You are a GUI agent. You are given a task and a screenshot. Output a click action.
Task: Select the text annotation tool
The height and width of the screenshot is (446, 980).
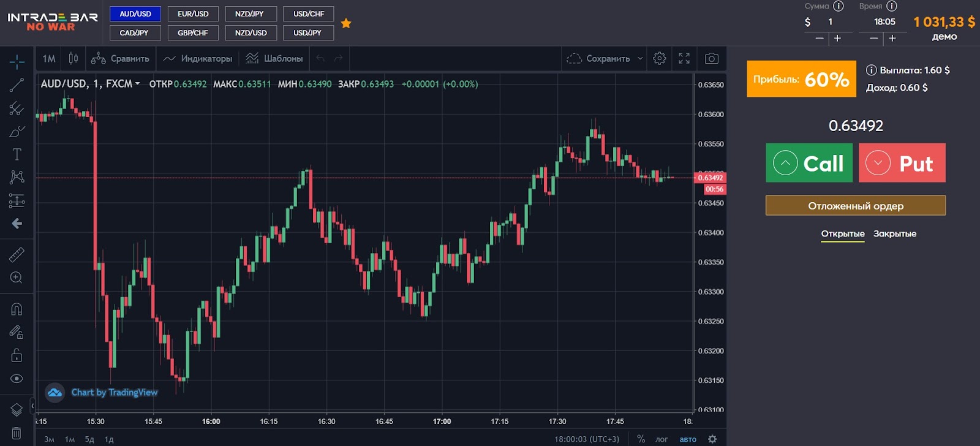[17, 154]
